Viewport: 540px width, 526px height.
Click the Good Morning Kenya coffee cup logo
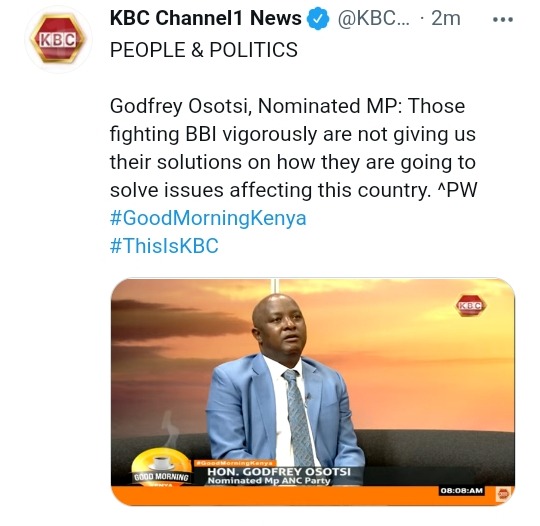(162, 467)
